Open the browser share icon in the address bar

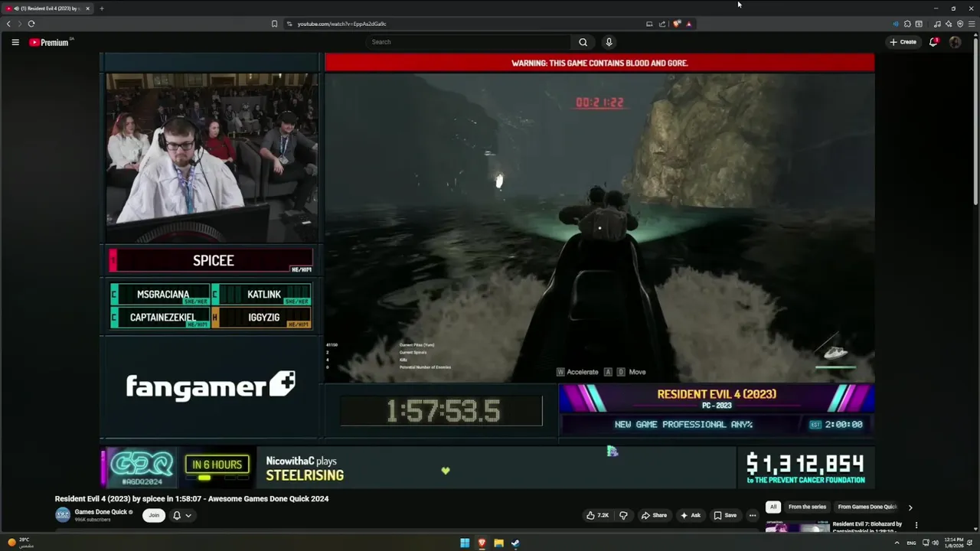[662, 24]
